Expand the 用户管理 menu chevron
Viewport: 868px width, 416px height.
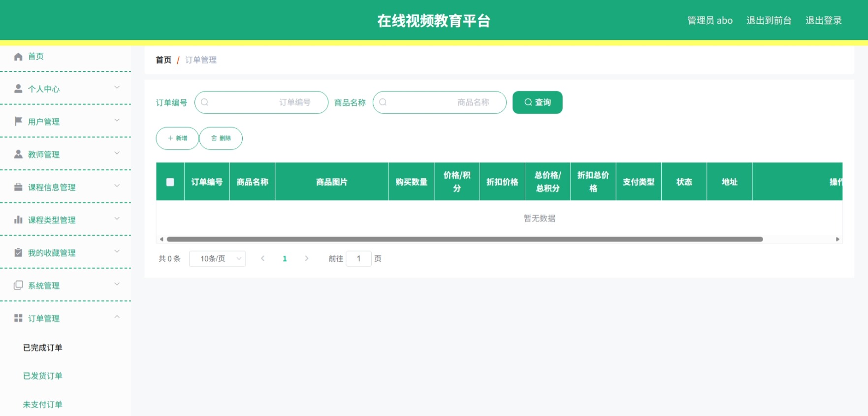click(117, 120)
